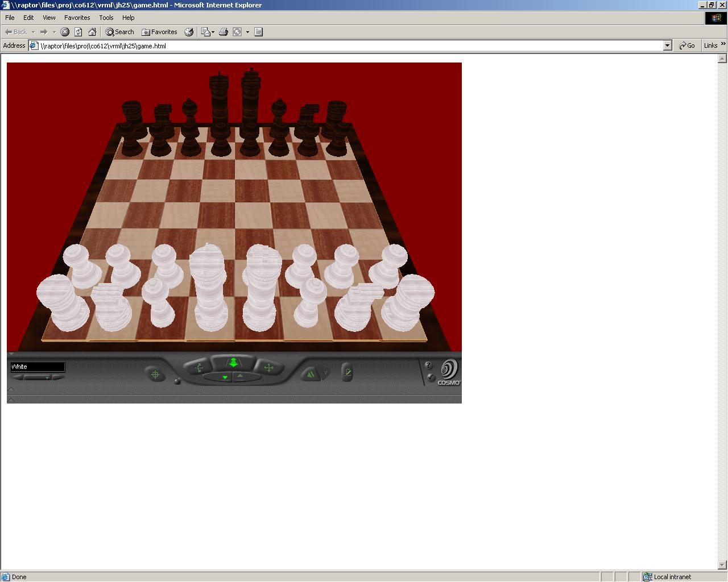Go to the Home page

[x=92, y=32]
